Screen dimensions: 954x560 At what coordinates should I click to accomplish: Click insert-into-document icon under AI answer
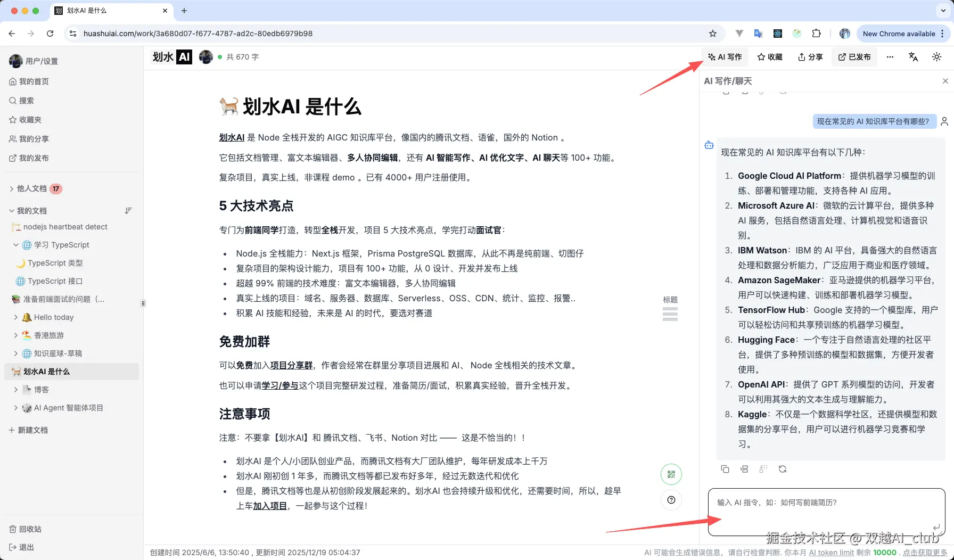[x=744, y=469]
